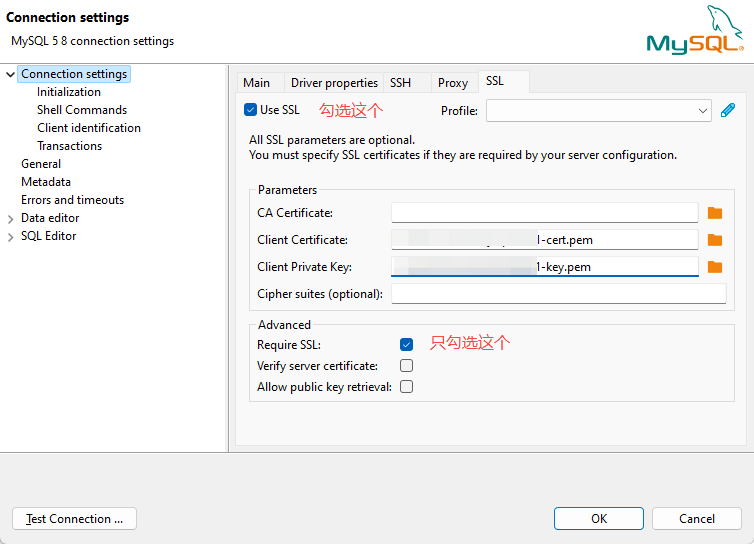Screen dimensions: 754x544
Task: Expand the SQL Editor tree node
Action: tap(10, 236)
